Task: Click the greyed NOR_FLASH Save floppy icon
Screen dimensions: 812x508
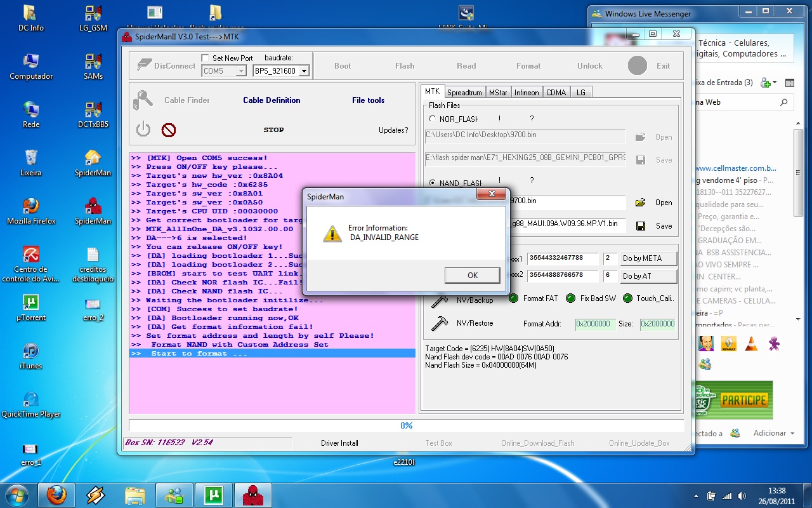Action: (x=641, y=160)
